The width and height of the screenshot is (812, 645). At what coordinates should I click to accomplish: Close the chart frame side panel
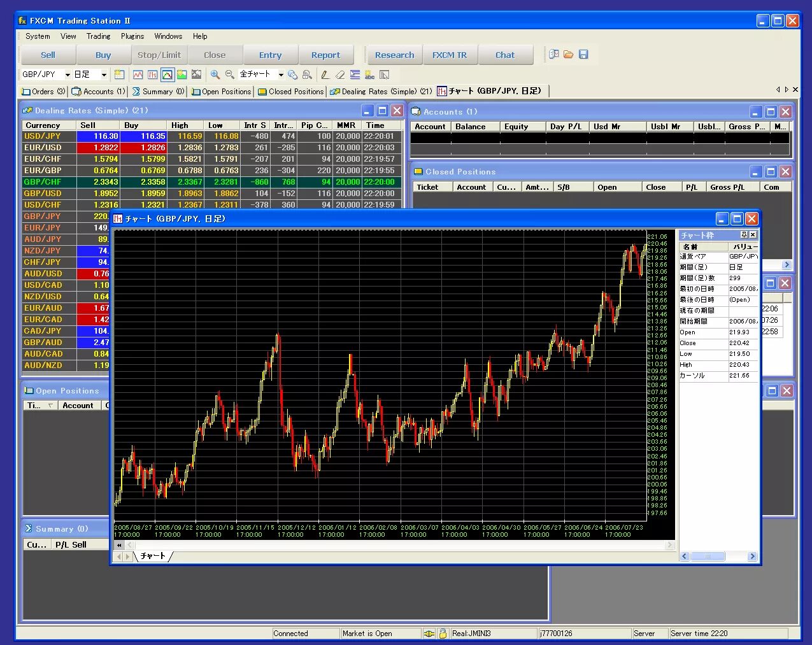[753, 235]
